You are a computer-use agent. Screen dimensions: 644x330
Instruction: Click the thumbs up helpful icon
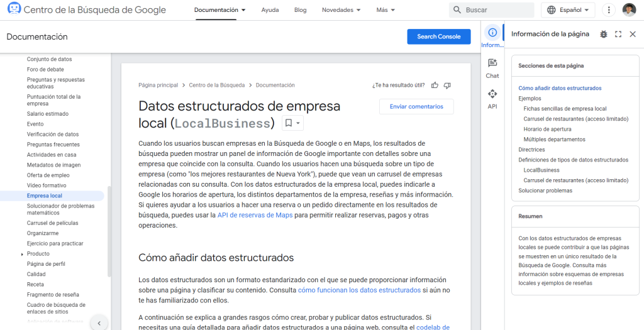[x=435, y=85]
